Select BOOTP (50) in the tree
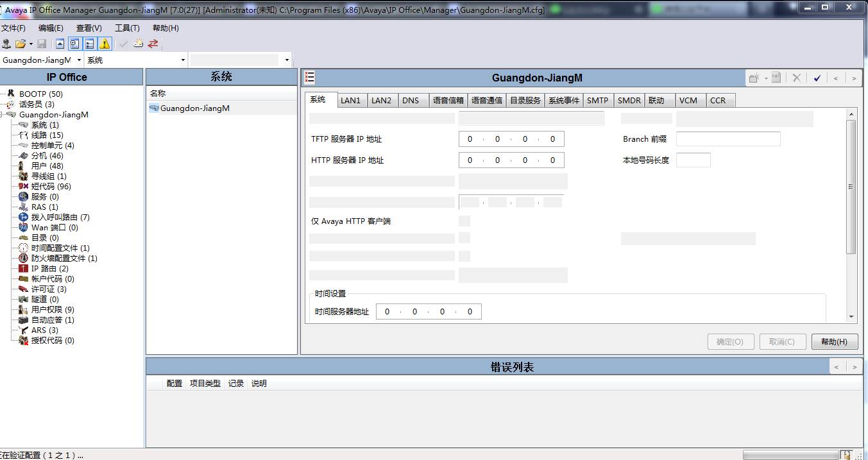The image size is (868, 460). coord(40,94)
